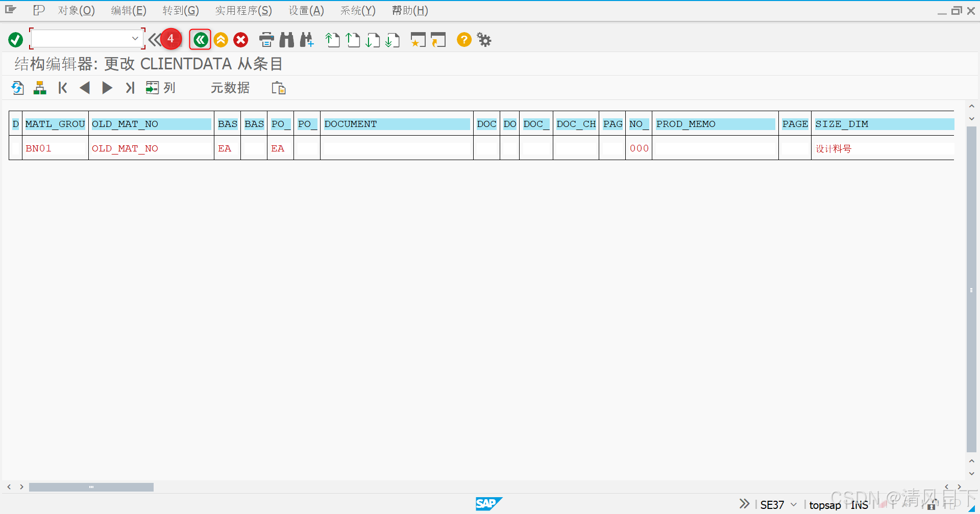Click the red Cancel icon
980x514 pixels.
click(x=240, y=39)
